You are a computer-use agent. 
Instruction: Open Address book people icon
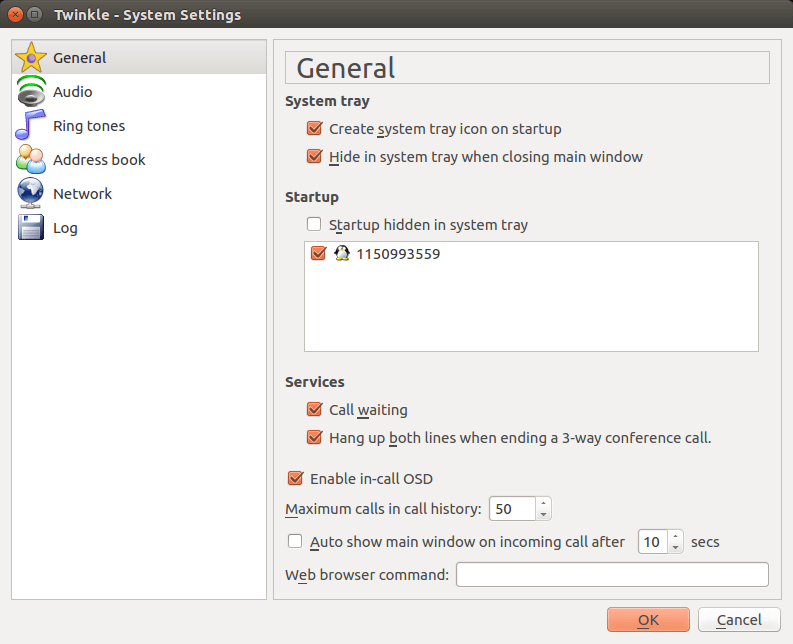coord(31,159)
